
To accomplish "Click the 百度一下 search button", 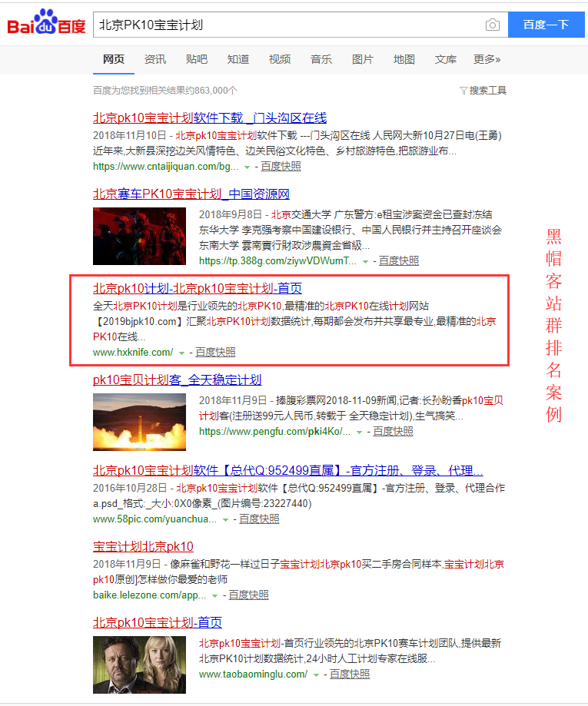I will click(x=546, y=25).
